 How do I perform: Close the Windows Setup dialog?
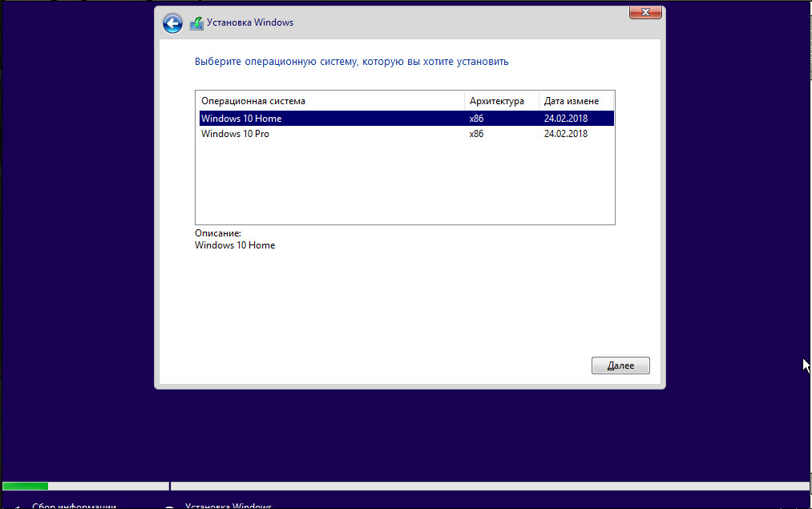(x=645, y=13)
